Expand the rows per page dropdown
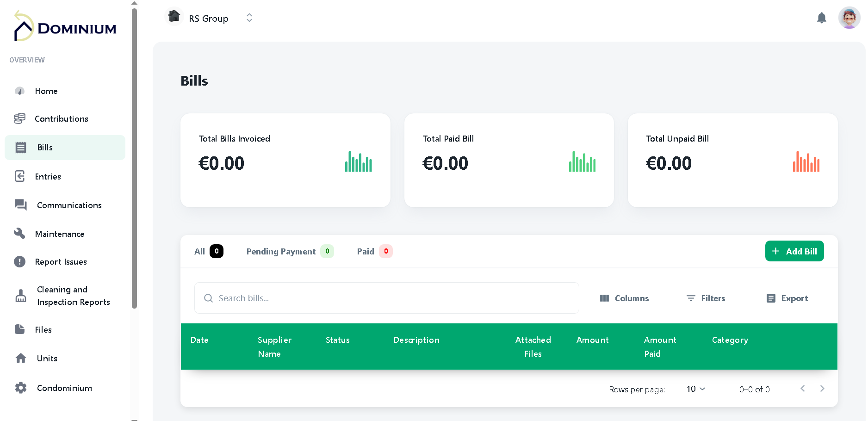Image resolution: width=868 pixels, height=421 pixels. click(695, 389)
